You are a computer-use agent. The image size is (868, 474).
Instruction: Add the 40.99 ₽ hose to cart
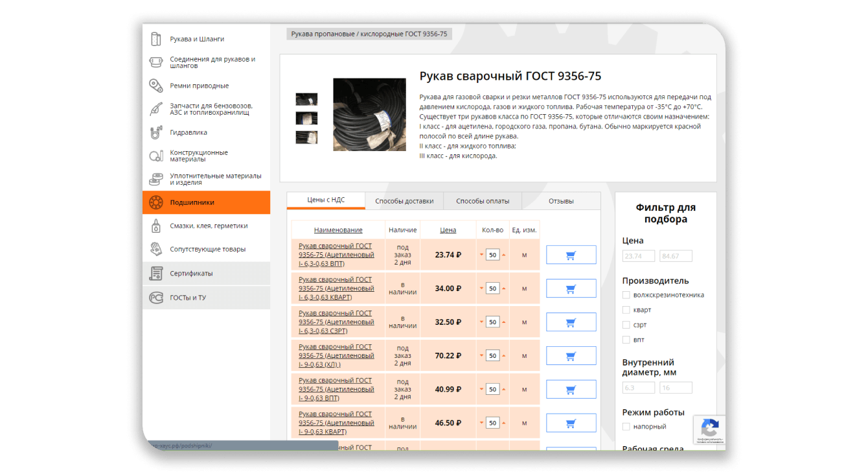pyautogui.click(x=571, y=390)
